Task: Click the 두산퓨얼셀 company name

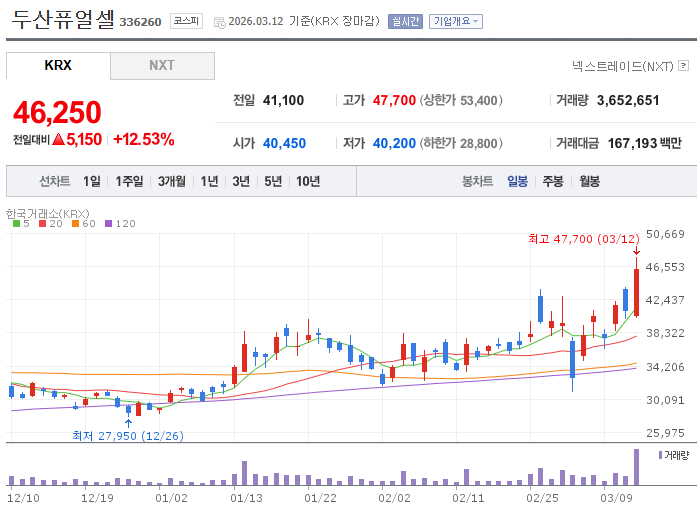Action: point(62,19)
